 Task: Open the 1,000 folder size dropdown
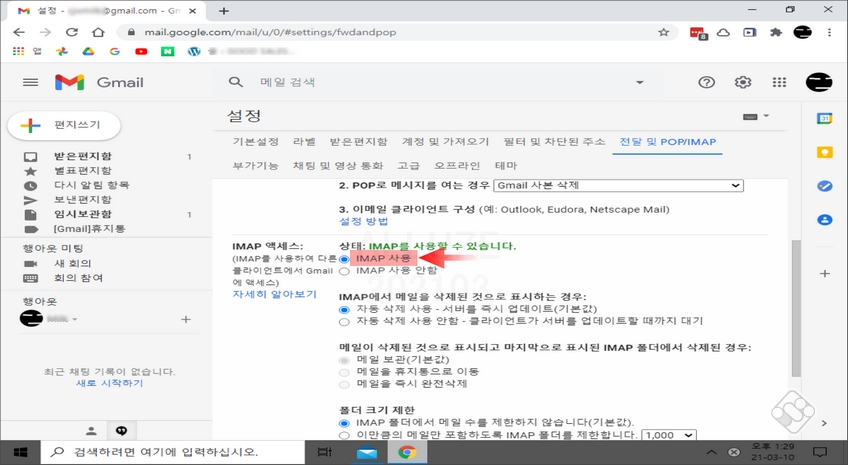pos(668,435)
